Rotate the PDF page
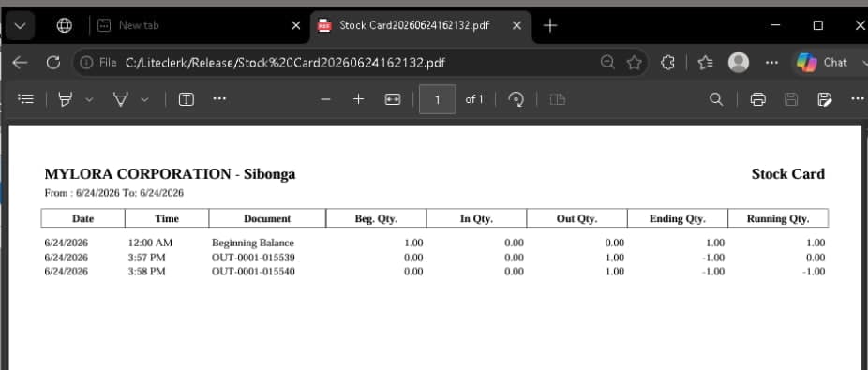Viewport: 868px width, 370px height. [x=516, y=99]
